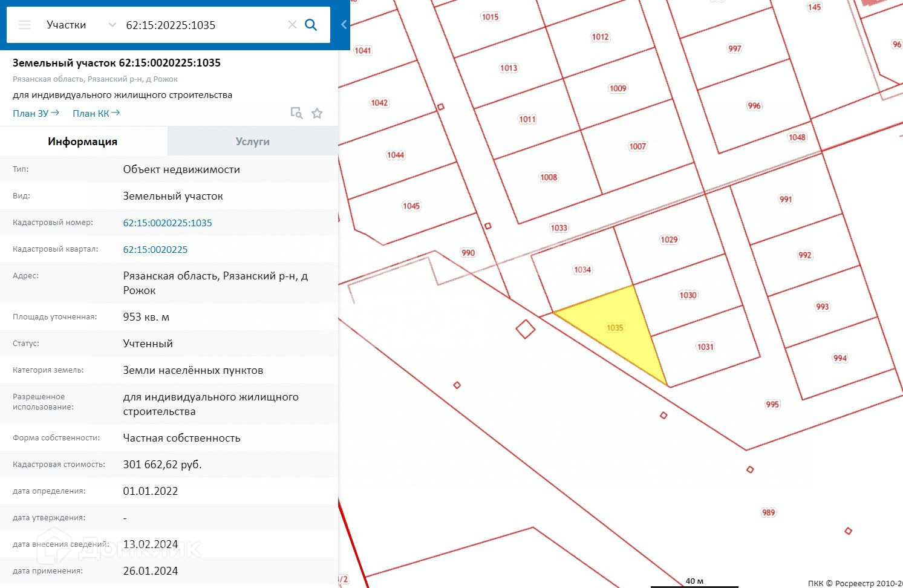Click parcel 1031 on the map
Viewport: 903px width, 588px height.
point(705,347)
